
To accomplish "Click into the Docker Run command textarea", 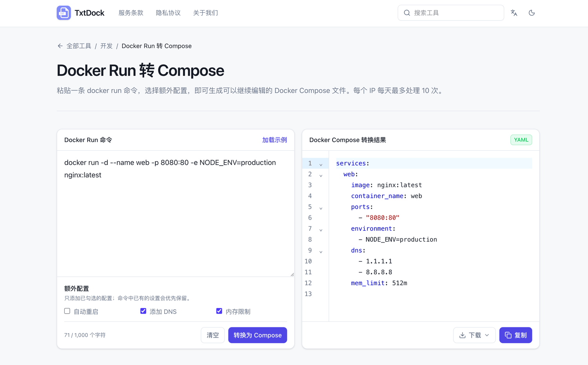I will (176, 214).
